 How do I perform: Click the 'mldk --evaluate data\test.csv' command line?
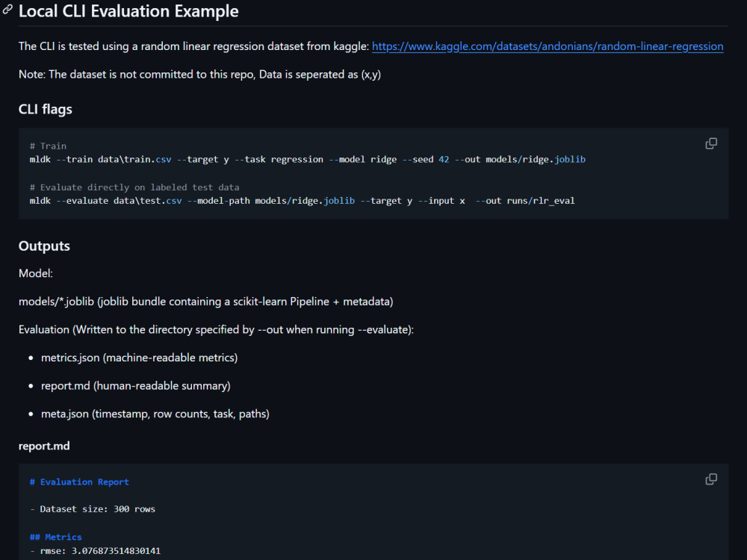(x=302, y=200)
